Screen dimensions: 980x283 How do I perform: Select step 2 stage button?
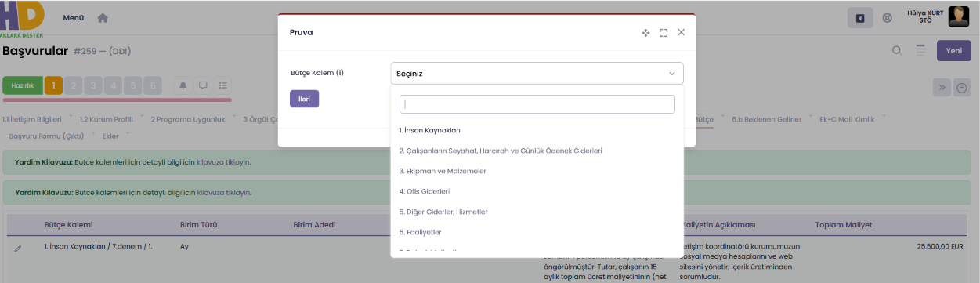[x=74, y=85]
